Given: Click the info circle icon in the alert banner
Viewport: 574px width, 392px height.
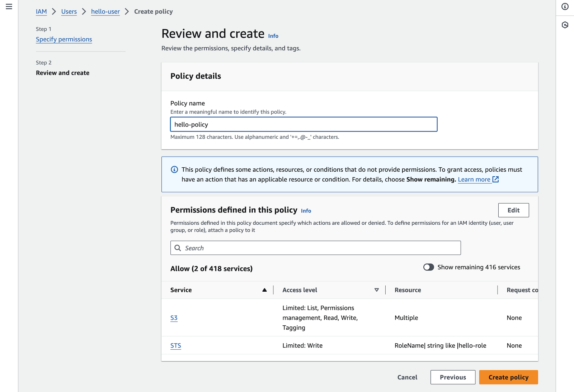Looking at the screenshot, I should [x=174, y=169].
